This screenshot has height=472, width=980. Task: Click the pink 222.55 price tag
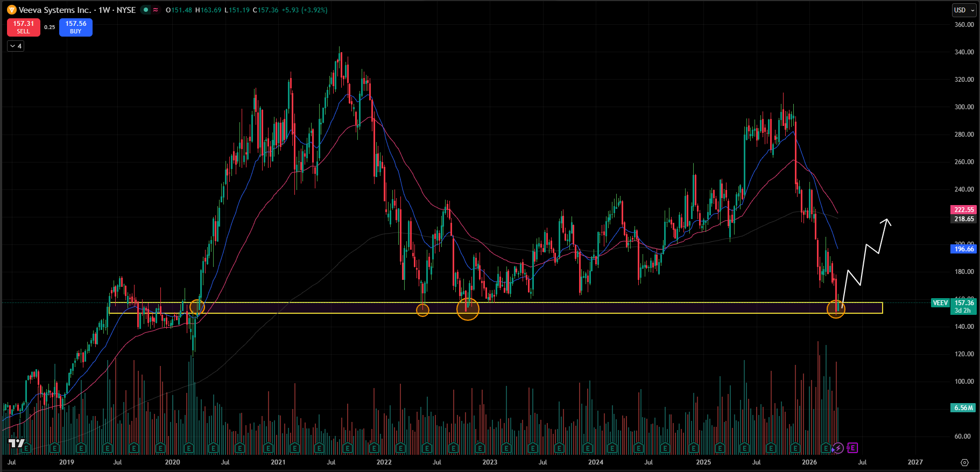pos(964,210)
